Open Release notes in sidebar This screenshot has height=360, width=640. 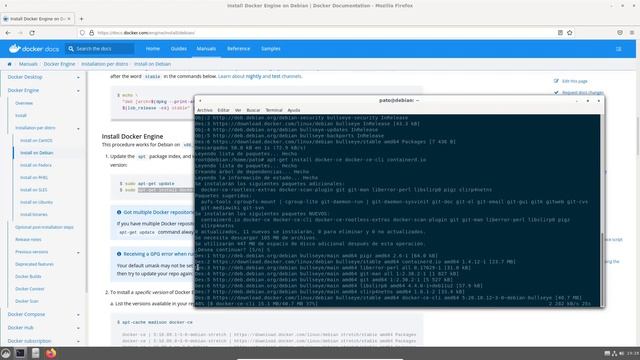click(29, 240)
